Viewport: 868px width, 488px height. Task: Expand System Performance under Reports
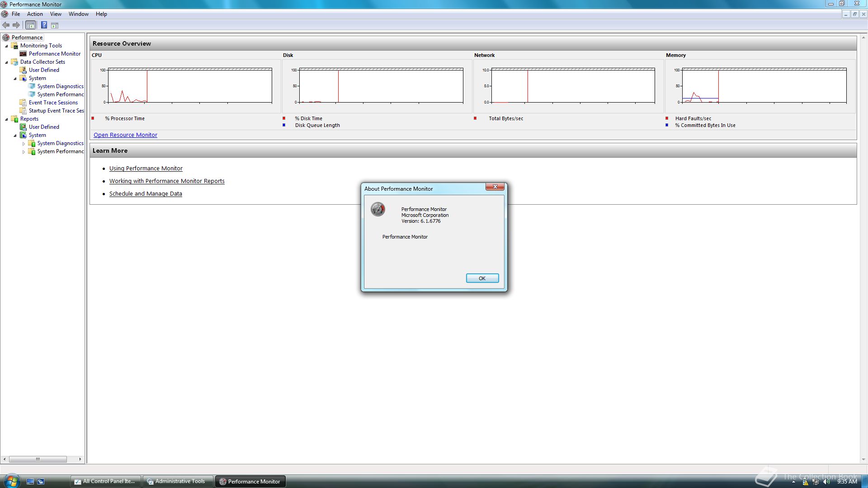coord(24,152)
